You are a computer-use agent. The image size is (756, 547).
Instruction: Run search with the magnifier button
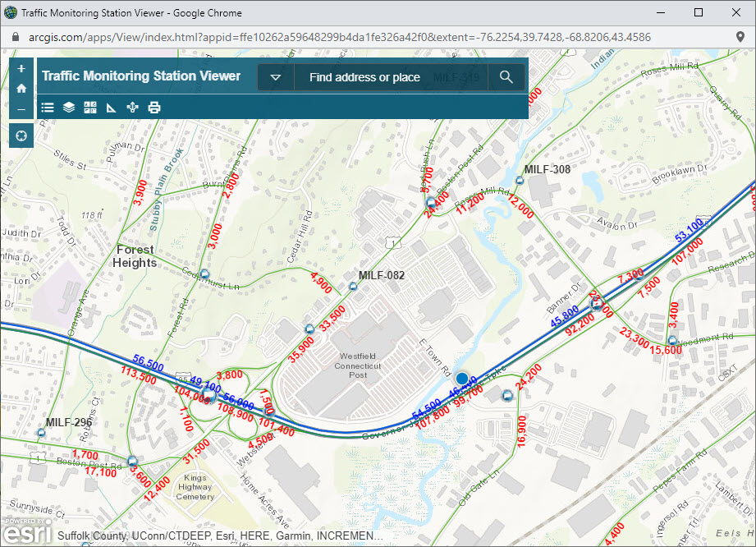506,77
